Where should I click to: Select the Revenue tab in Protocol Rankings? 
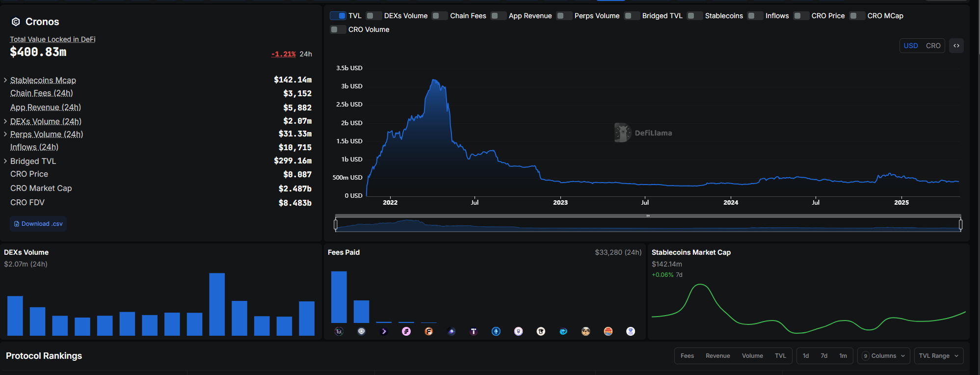[717, 356]
